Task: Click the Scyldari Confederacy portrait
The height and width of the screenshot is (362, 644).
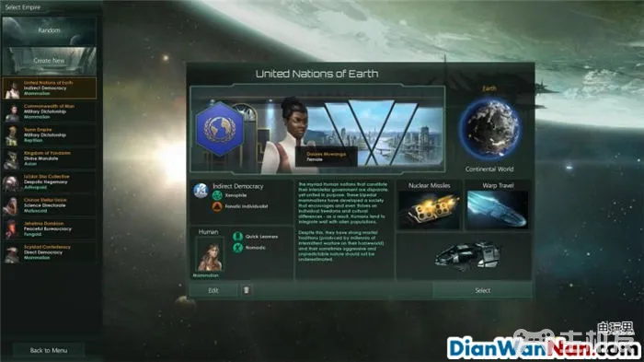Action: 12,253
